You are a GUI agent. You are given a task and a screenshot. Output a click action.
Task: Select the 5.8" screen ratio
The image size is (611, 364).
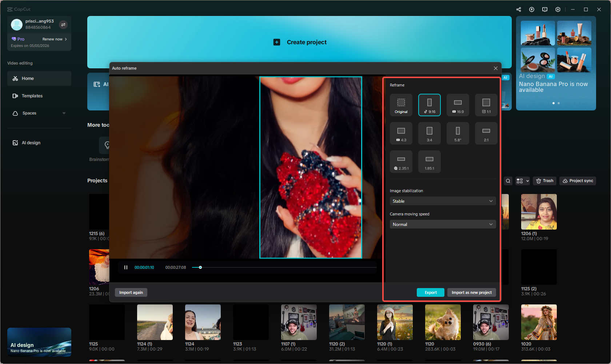tap(458, 133)
